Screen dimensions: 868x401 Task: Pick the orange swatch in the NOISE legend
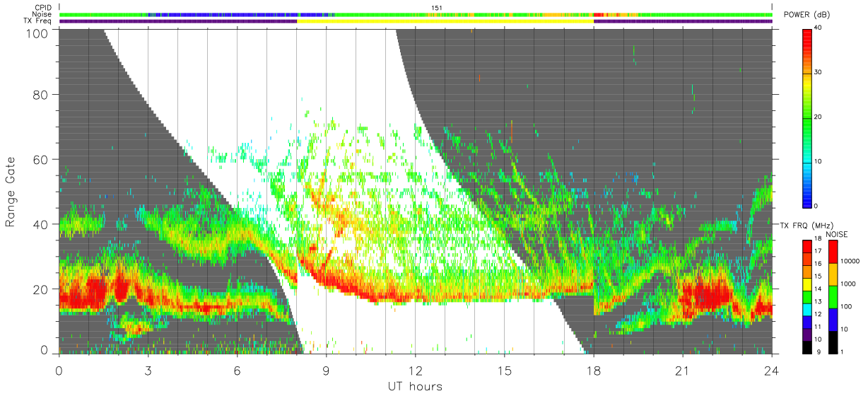pyautogui.click(x=832, y=274)
